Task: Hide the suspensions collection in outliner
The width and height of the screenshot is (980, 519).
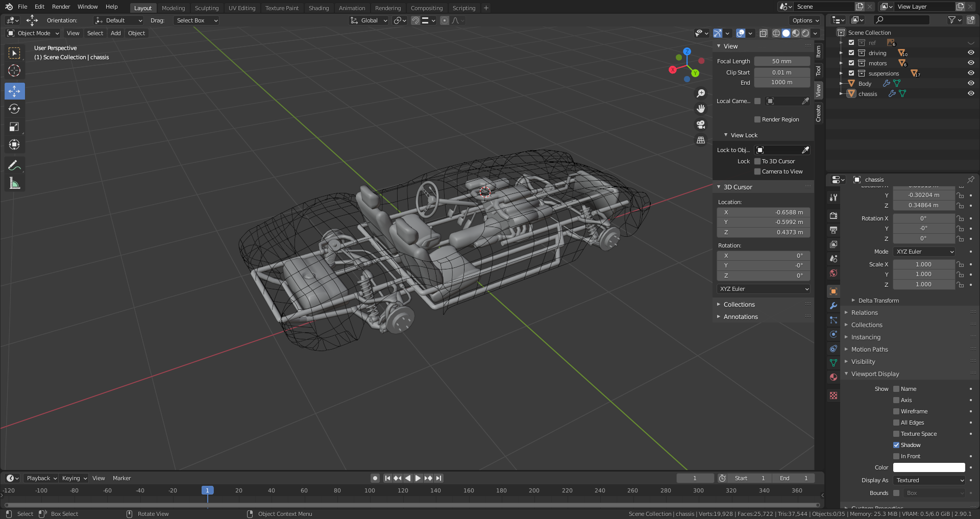Action: point(971,73)
